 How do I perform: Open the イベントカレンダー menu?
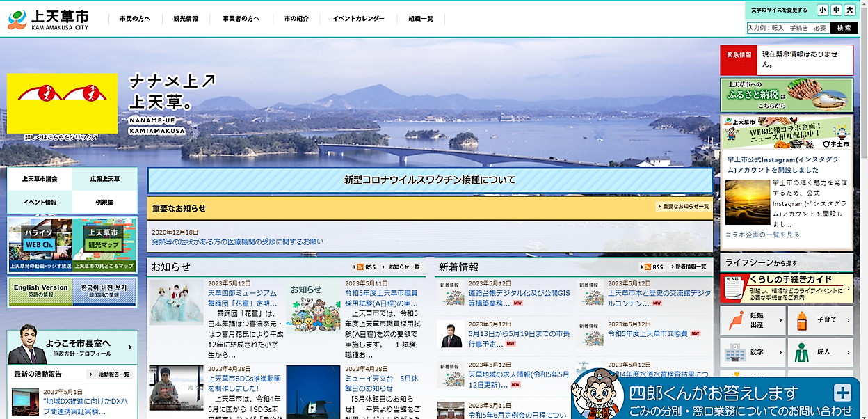[358, 19]
